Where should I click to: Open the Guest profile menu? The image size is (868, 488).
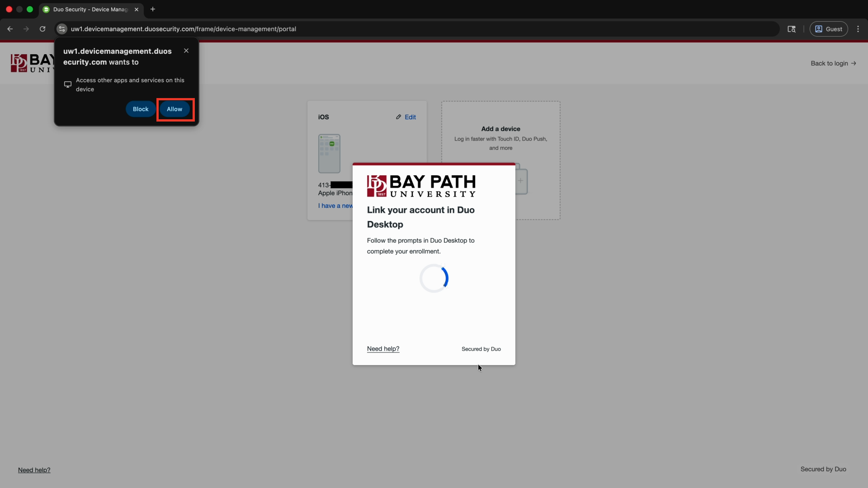pos(829,29)
